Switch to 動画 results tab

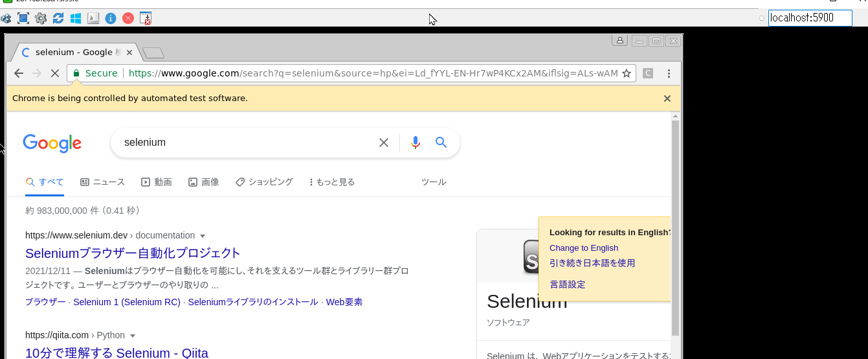[x=157, y=182]
